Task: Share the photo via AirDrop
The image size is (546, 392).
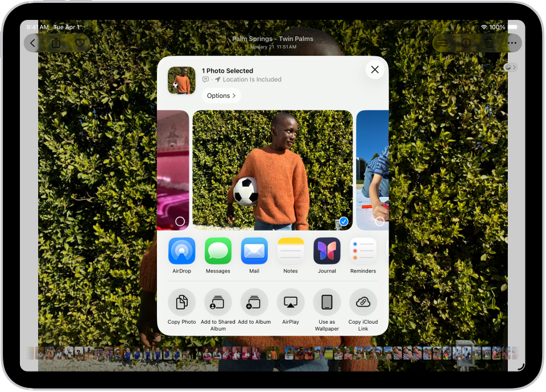Action: point(181,251)
